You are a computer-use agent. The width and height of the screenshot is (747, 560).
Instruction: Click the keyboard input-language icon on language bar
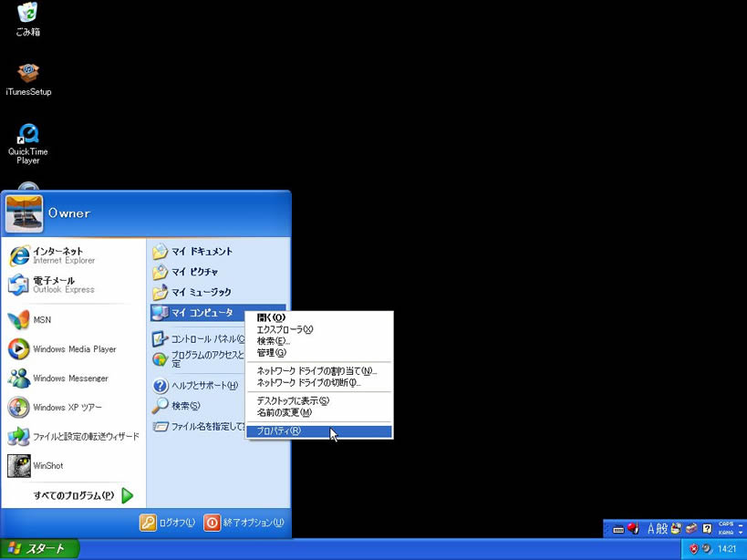(x=618, y=529)
